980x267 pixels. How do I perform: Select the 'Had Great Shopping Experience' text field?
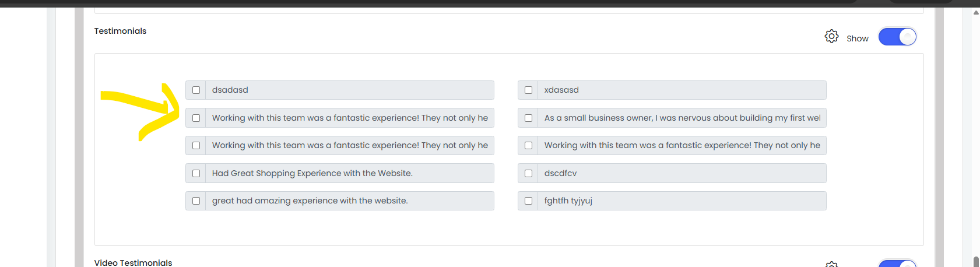coord(350,173)
